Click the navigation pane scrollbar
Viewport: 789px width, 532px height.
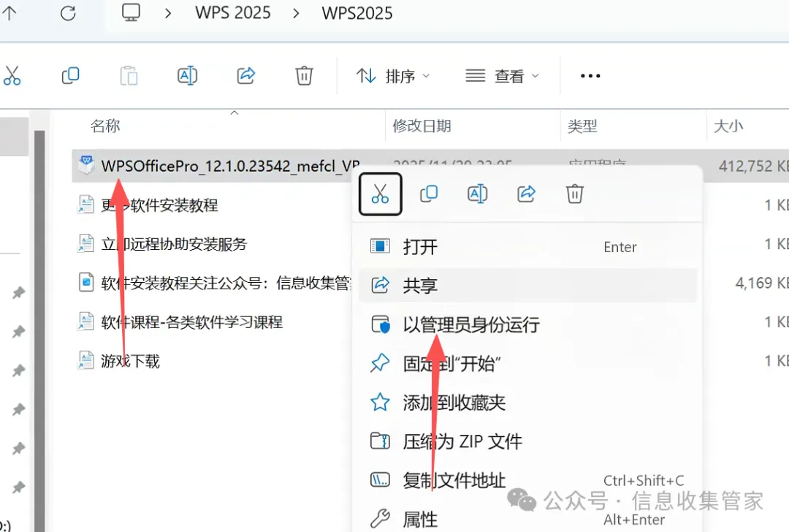39,331
